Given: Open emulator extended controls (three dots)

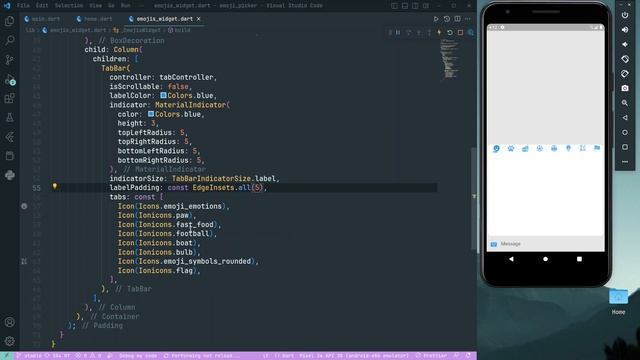Looking at the screenshot, I should (x=625, y=162).
